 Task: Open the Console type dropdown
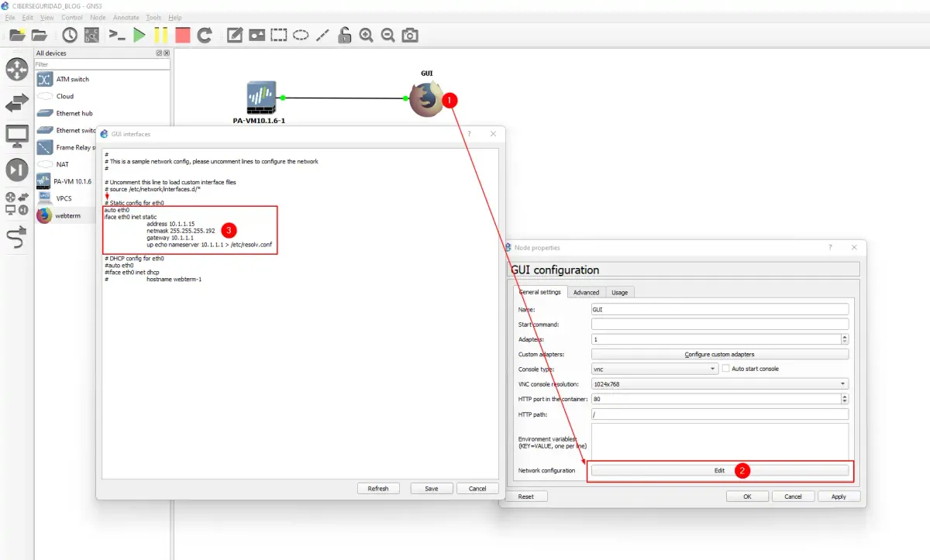click(x=654, y=369)
